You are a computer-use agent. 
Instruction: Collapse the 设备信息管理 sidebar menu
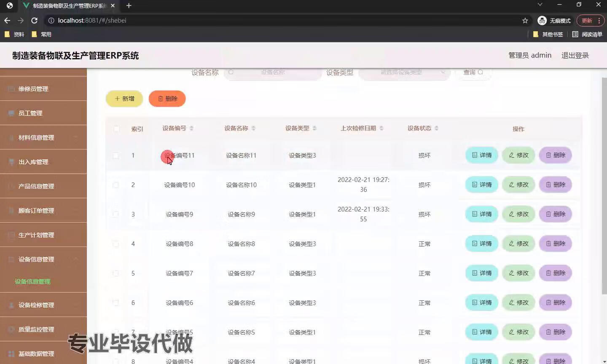point(43,260)
